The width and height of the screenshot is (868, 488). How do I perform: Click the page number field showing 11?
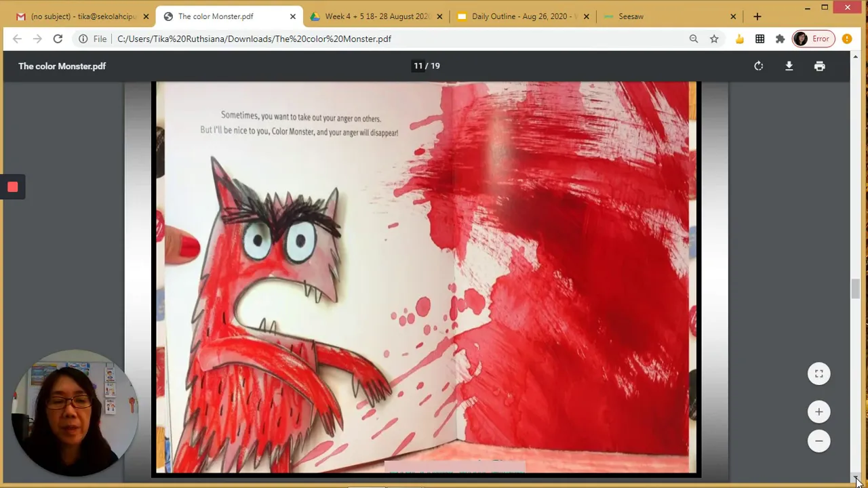[x=418, y=66]
